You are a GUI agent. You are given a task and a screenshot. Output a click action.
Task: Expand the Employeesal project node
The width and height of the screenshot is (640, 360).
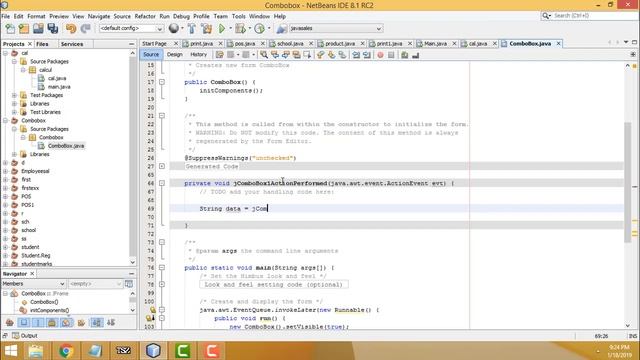click(x=5, y=171)
